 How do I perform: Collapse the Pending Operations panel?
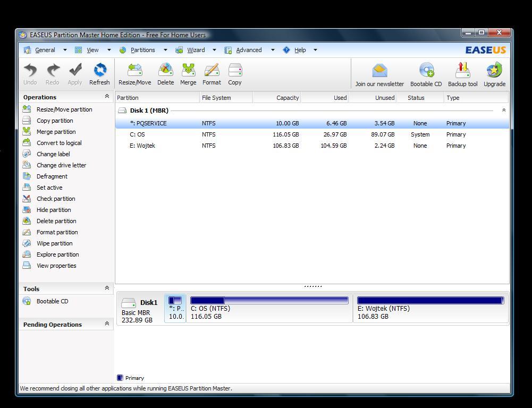coord(107,324)
